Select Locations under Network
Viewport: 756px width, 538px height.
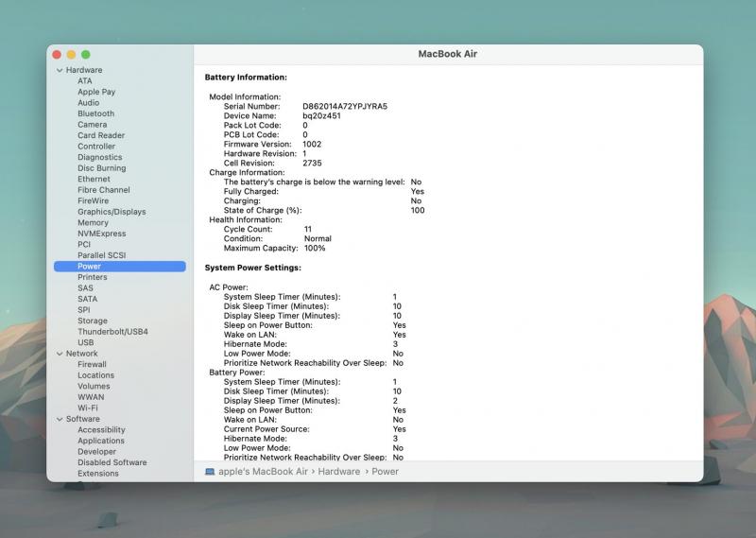(x=96, y=375)
